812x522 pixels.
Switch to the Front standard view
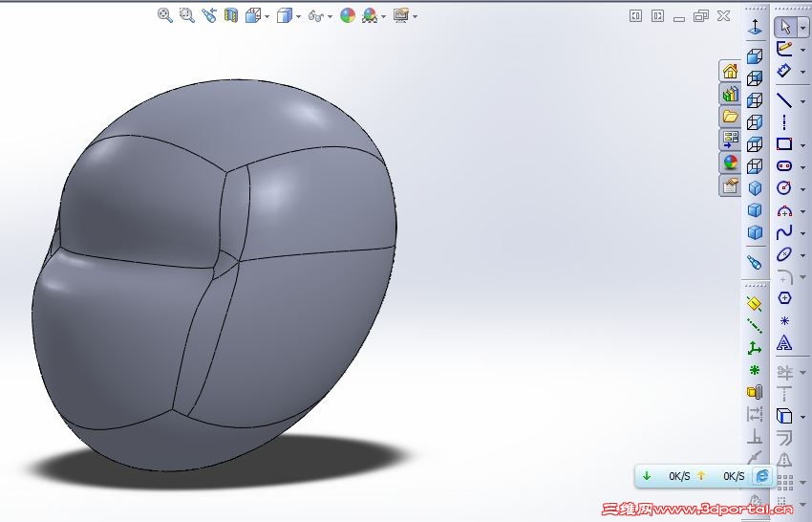pyautogui.click(x=755, y=56)
